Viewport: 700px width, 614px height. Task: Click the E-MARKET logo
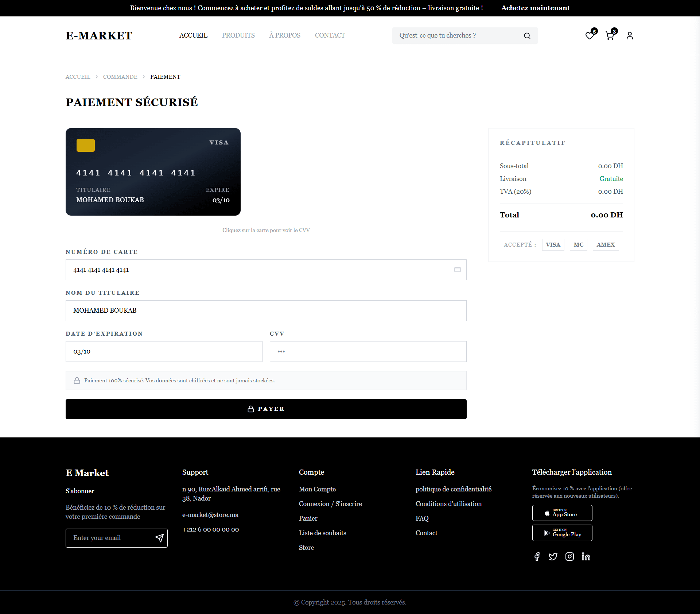[x=99, y=35]
